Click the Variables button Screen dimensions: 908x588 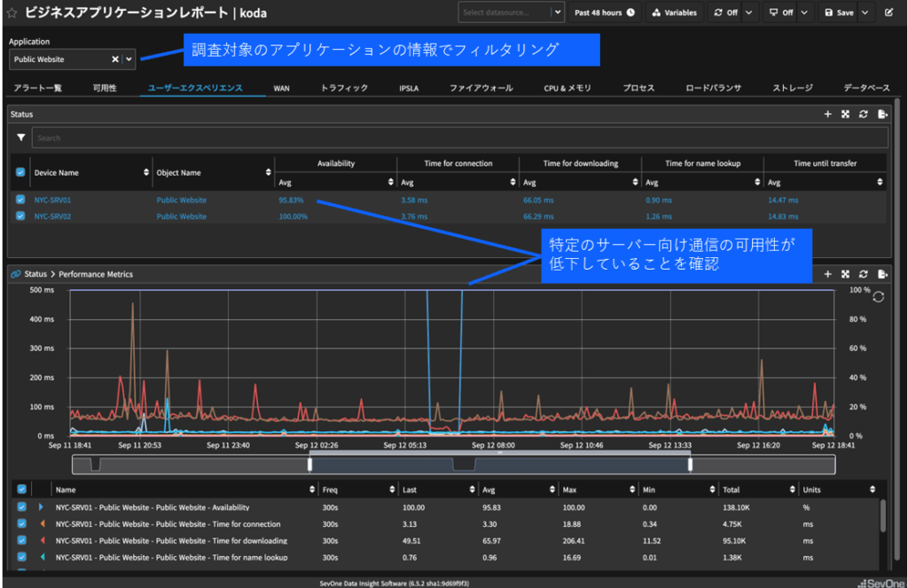pos(675,13)
